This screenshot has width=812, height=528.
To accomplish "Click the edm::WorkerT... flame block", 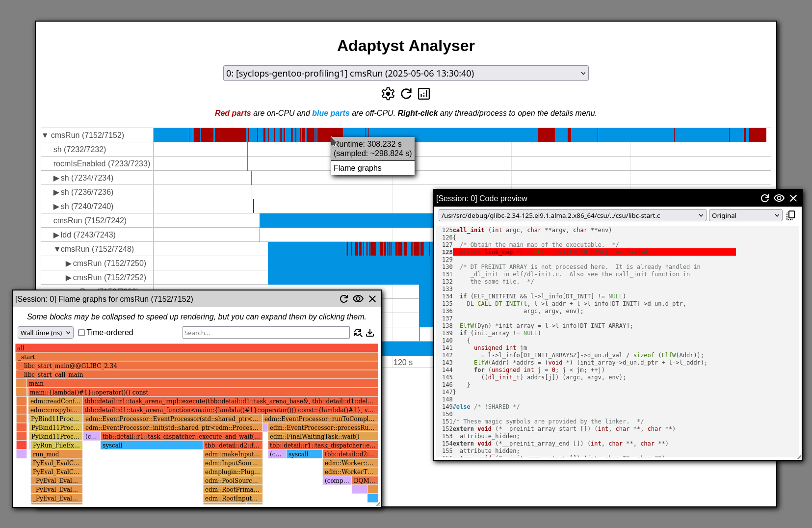I will [x=351, y=472].
